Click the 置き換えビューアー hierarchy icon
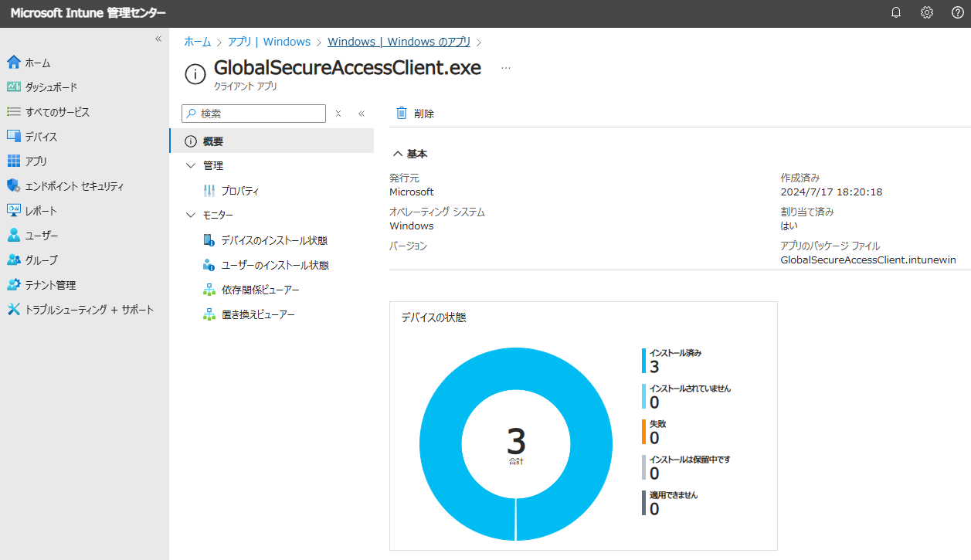 point(209,314)
